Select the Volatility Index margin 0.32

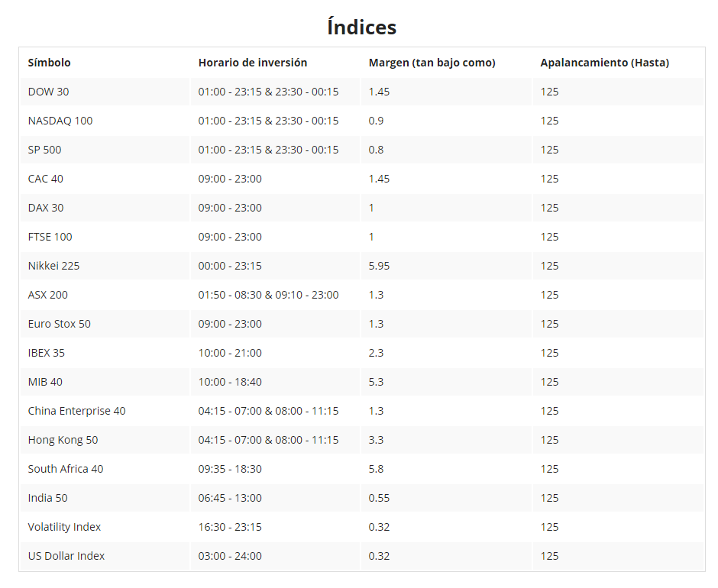point(379,527)
